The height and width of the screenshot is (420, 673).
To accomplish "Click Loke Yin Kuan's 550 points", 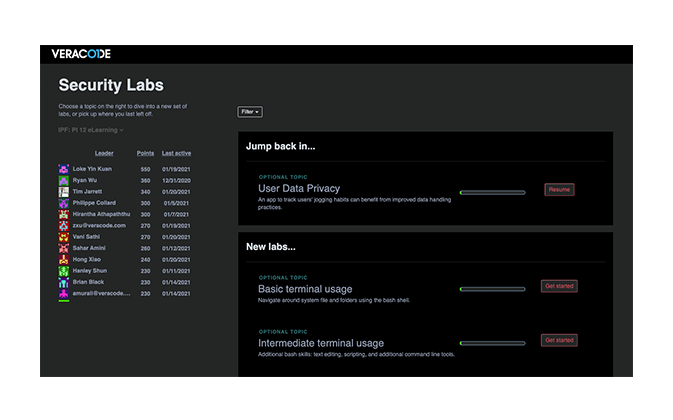I will pos(146,169).
